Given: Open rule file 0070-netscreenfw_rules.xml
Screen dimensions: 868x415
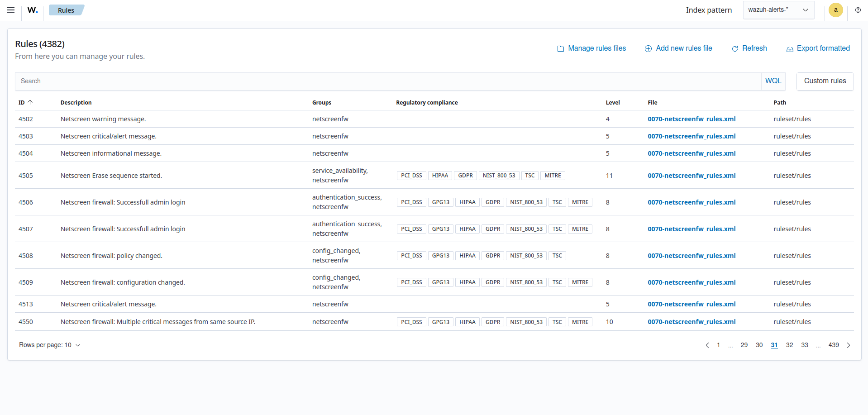Looking at the screenshot, I should (x=692, y=119).
